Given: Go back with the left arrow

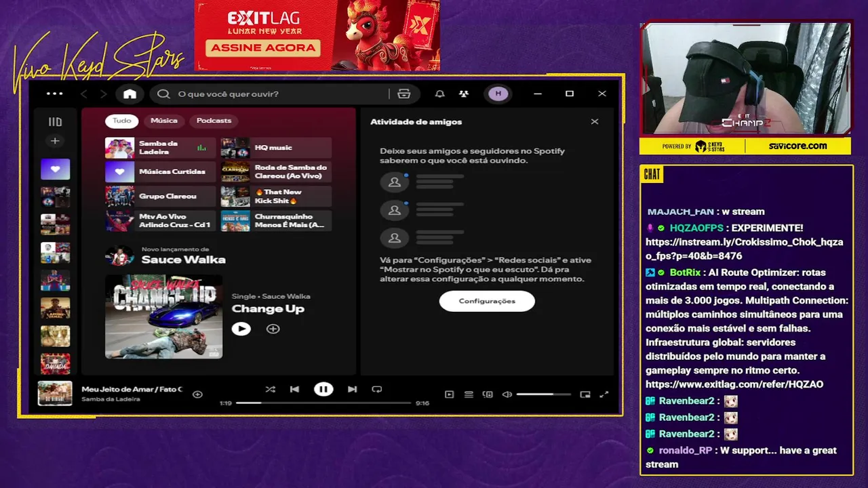Looking at the screenshot, I should click(84, 94).
